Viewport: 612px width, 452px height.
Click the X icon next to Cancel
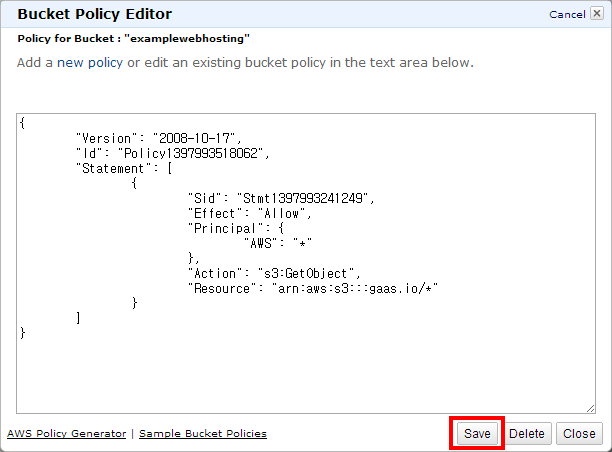click(x=596, y=15)
